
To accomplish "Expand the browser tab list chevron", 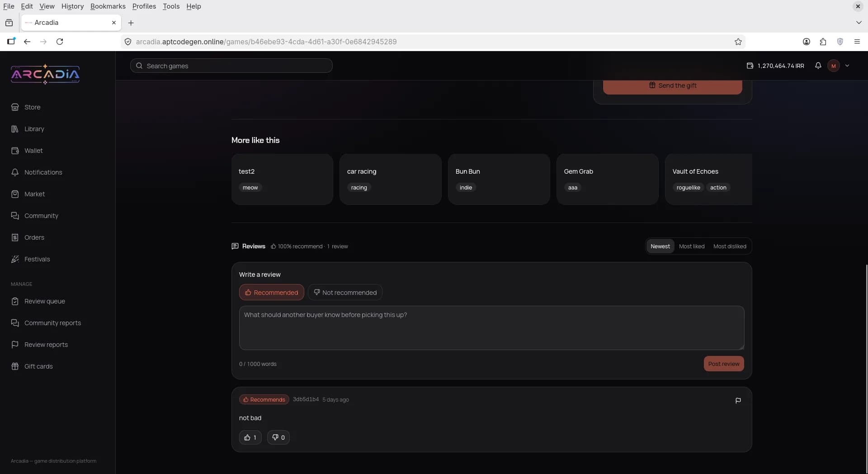I will pos(859,23).
